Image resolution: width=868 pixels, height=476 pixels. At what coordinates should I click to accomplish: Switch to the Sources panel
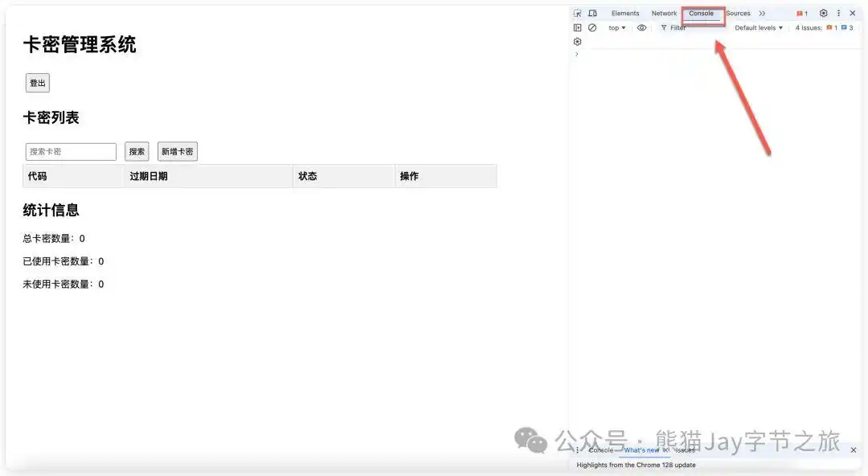(736, 12)
